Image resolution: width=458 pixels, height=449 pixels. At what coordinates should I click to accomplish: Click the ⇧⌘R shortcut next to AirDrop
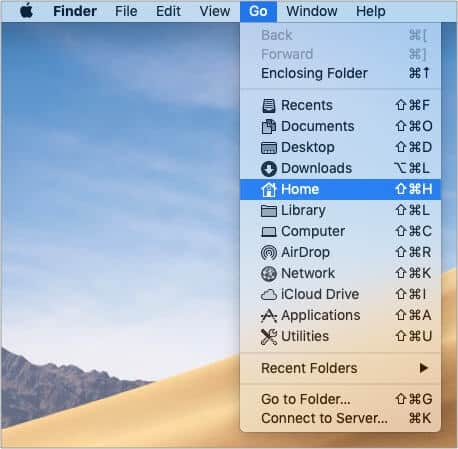coord(413,252)
